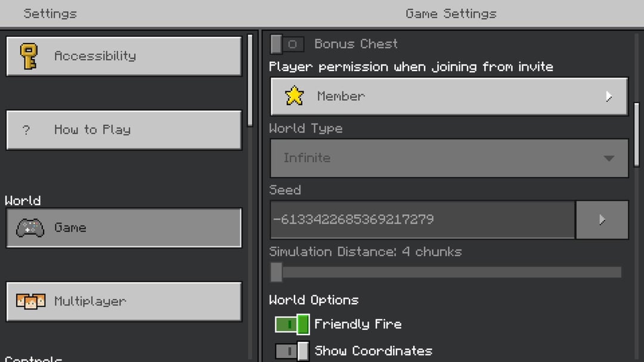Click the arrow button beside the seed
644x362 pixels.
tap(602, 219)
